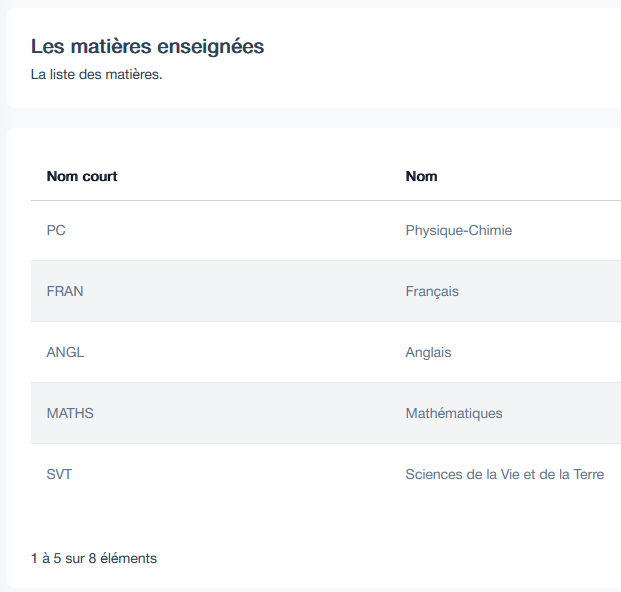Click the Physique-Chimie subject name
Image resolution: width=621 pixels, height=592 pixels.
coord(458,230)
